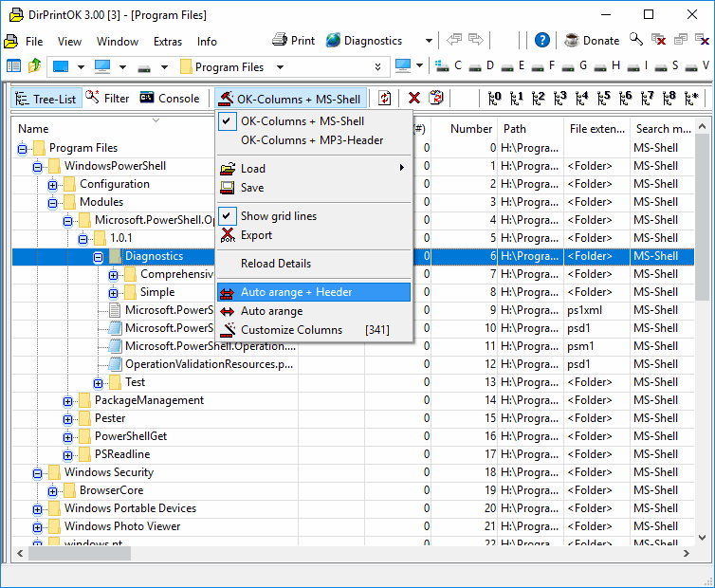The image size is (715, 588).
Task: Collapse the 1.0.1 folder
Action: [x=83, y=240]
